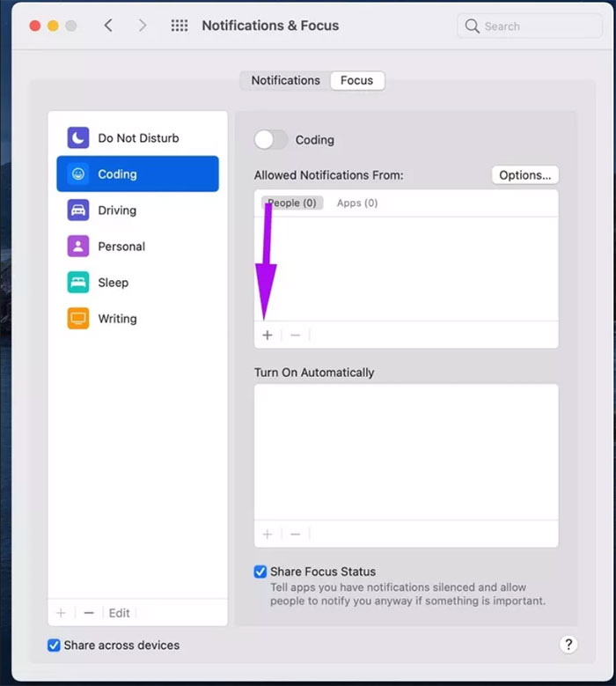Screen dimensions: 616x686
Task: Choose the Personal focus person icon
Action: point(78,247)
